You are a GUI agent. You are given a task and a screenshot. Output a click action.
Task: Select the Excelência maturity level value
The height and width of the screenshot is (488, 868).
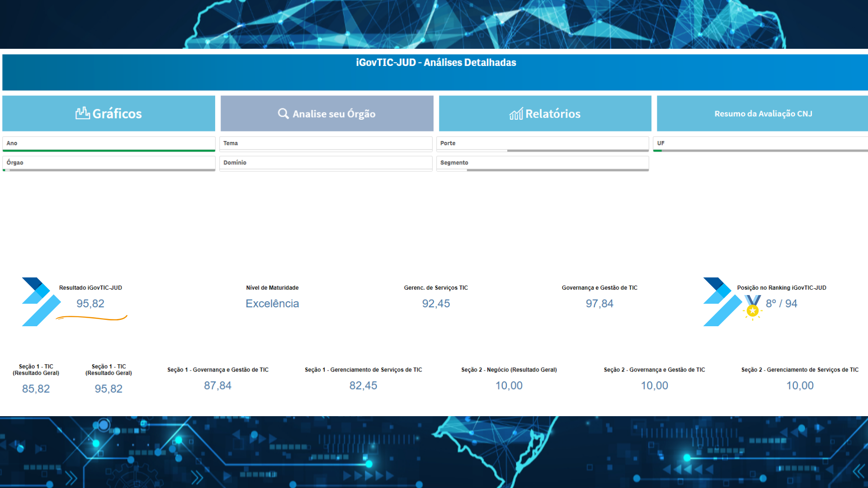click(x=272, y=304)
